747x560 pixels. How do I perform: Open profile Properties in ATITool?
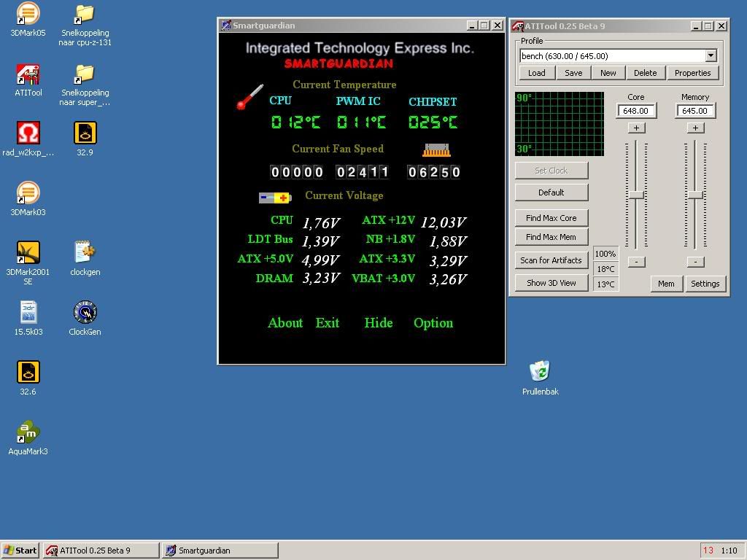(x=693, y=73)
